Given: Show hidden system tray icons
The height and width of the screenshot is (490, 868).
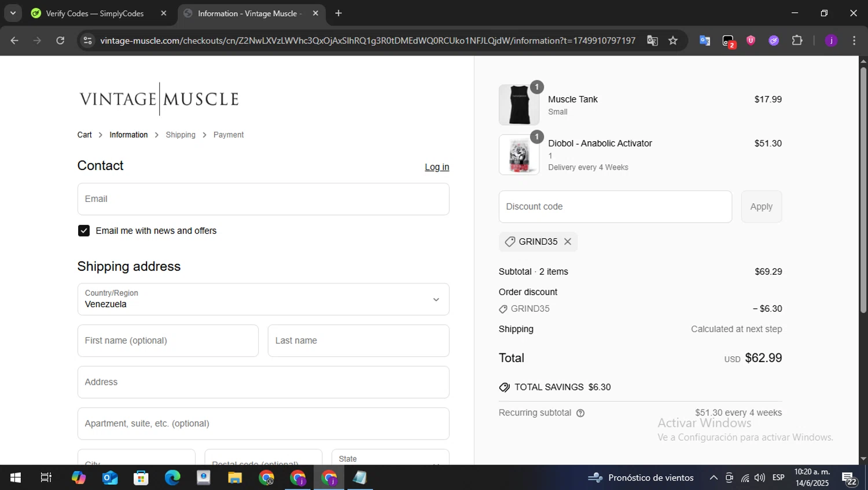Looking at the screenshot, I should coord(713,478).
